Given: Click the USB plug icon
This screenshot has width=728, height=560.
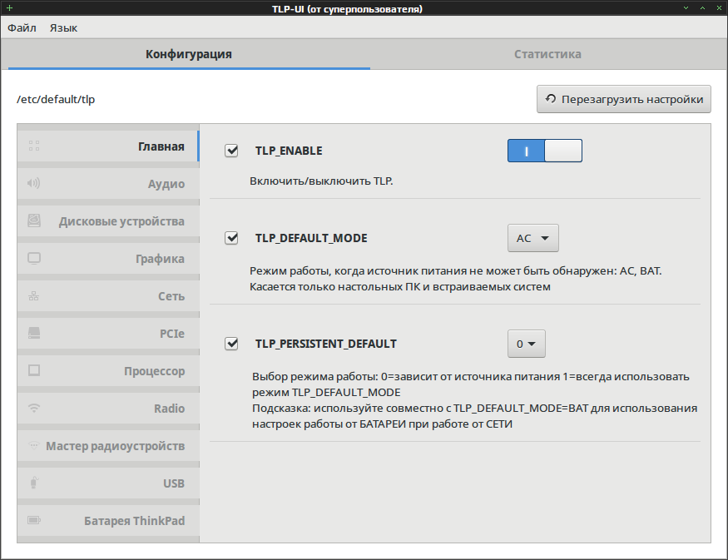Looking at the screenshot, I should click(x=34, y=483).
